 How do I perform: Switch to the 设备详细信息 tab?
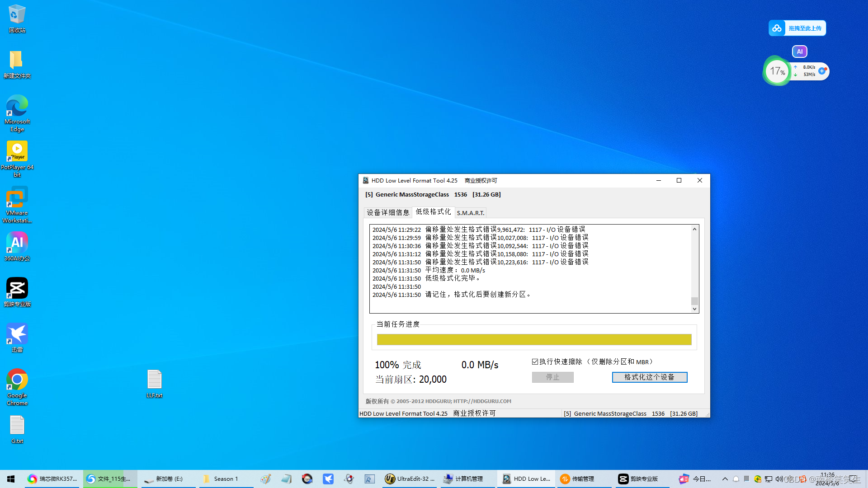pos(388,212)
